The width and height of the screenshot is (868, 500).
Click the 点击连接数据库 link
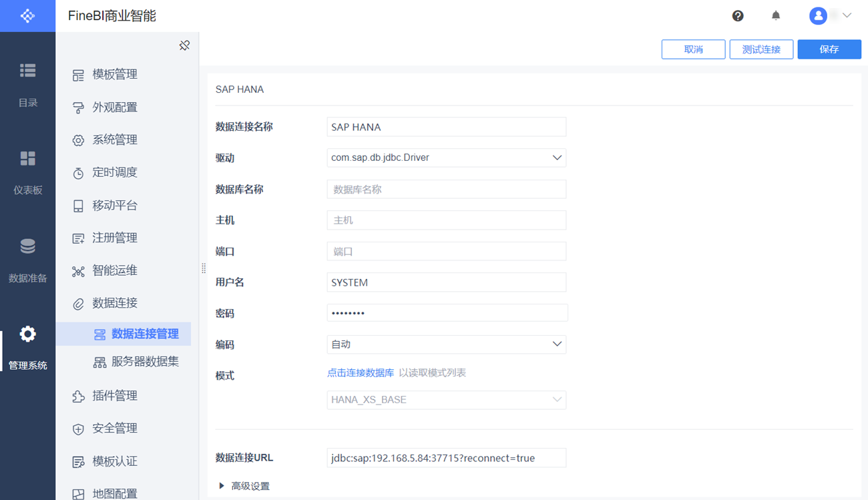pyautogui.click(x=361, y=372)
